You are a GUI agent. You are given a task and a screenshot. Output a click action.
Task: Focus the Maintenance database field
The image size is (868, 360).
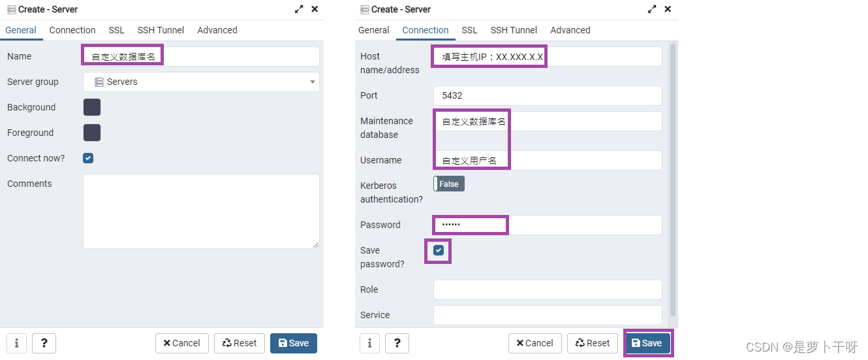pos(548,121)
